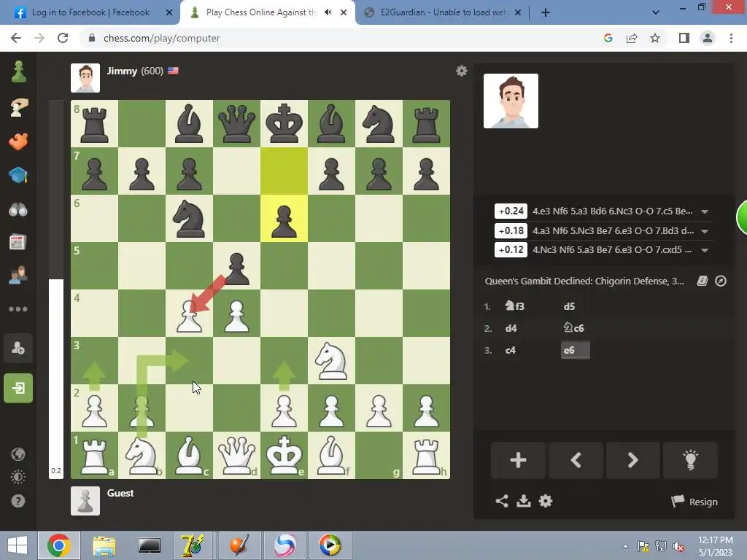Click the add friend sidebar icon
The height and width of the screenshot is (560, 747).
click(18, 349)
